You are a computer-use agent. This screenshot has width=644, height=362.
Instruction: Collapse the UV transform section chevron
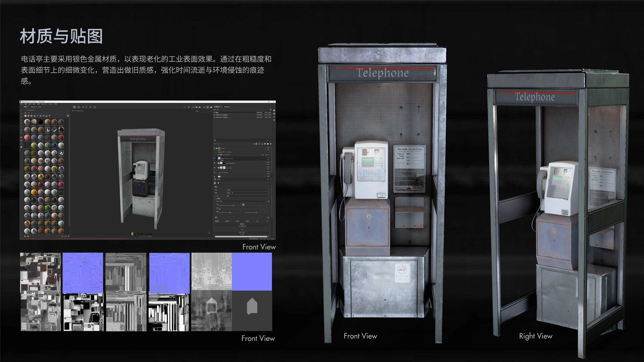click(215, 199)
